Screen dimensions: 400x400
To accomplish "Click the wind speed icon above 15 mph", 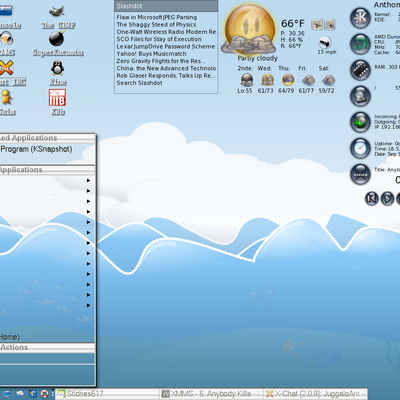I will pyautogui.click(x=324, y=43).
